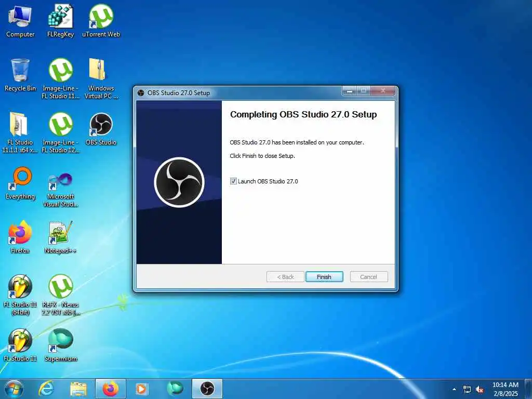
Task: Select the FLRegKey registry file icon
Action: (x=60, y=21)
